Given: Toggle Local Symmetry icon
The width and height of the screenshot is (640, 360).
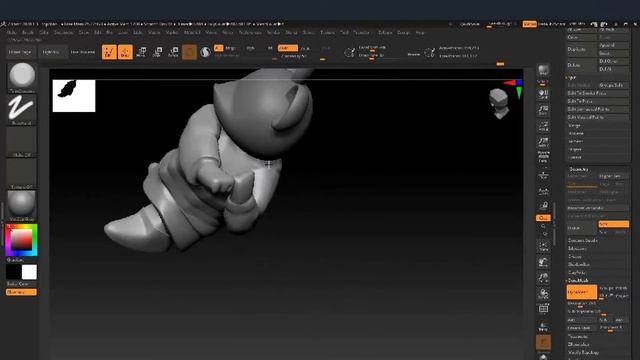Looking at the screenshot, I should coord(543,191).
